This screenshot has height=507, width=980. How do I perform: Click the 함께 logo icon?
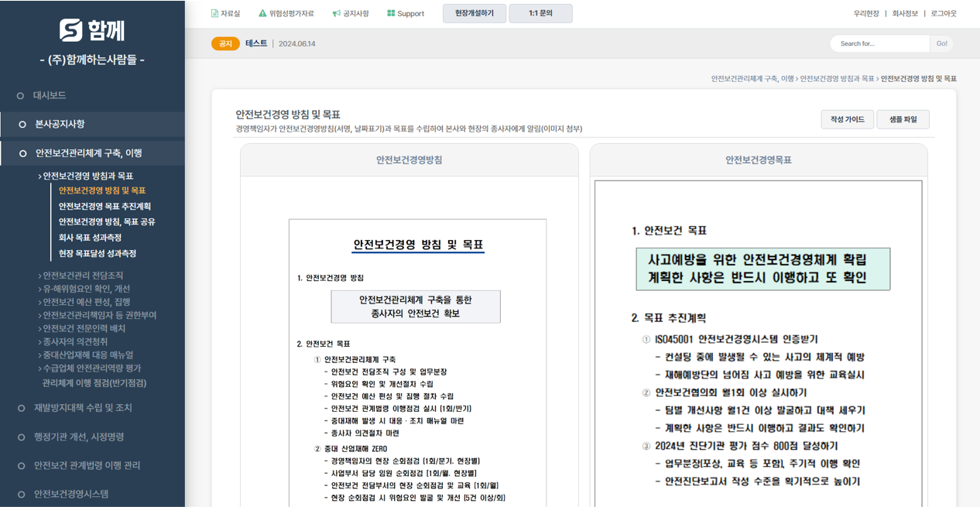tap(70, 30)
